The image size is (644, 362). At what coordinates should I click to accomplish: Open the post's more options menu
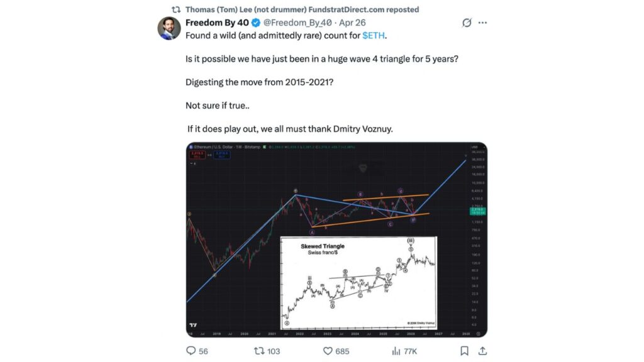coord(482,22)
